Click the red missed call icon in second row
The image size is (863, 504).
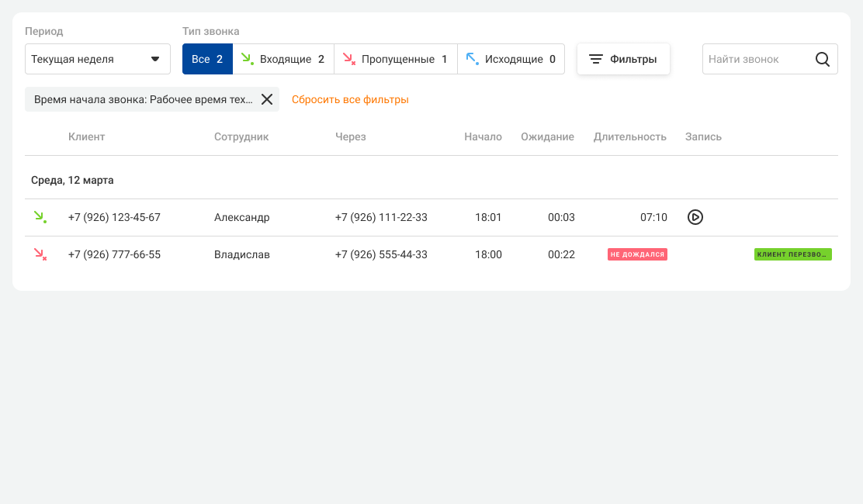(x=40, y=254)
